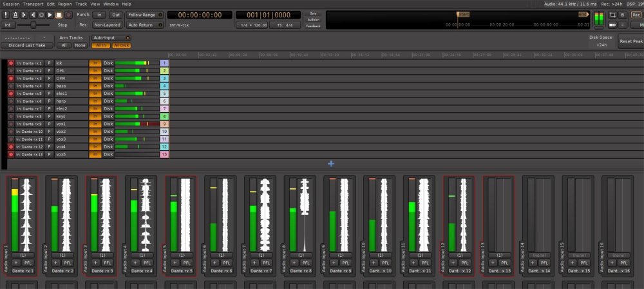Image resolution: width=644 pixels, height=289 pixels.
Task: Toggle PFL on Dante rx 16 input
Action: click(x=624, y=263)
